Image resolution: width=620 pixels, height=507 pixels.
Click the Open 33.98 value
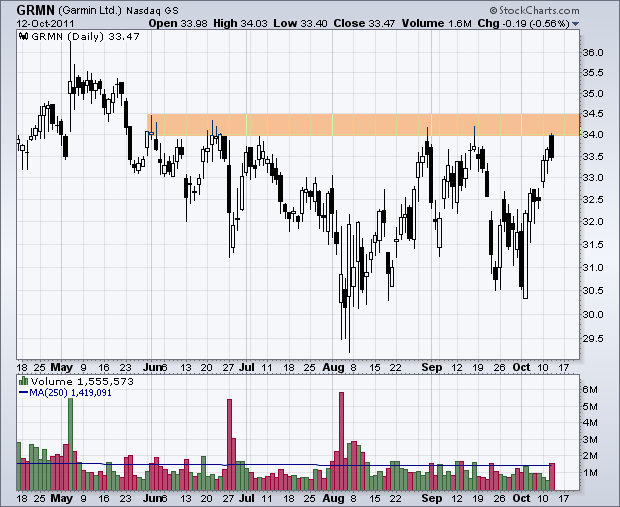point(178,23)
